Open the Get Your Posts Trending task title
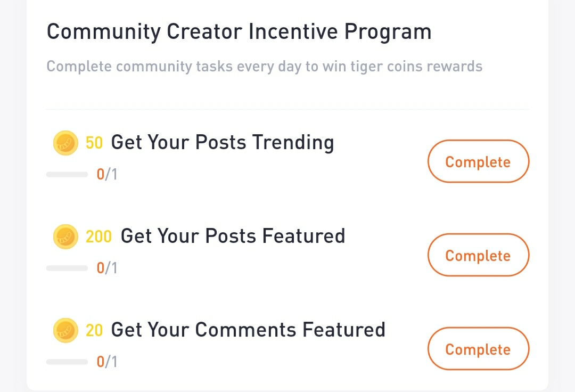The width and height of the screenshot is (575, 392). [x=223, y=142]
